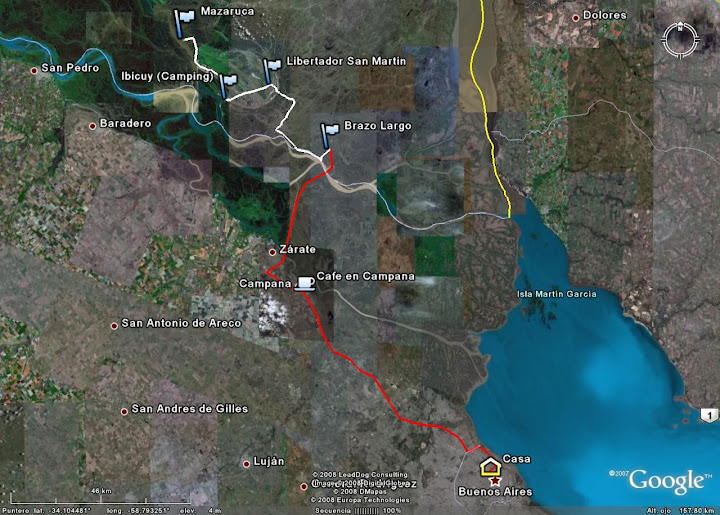The width and height of the screenshot is (720, 515).
Task: Click the Alt. ojo 157.80 km readout
Action: click(x=682, y=511)
